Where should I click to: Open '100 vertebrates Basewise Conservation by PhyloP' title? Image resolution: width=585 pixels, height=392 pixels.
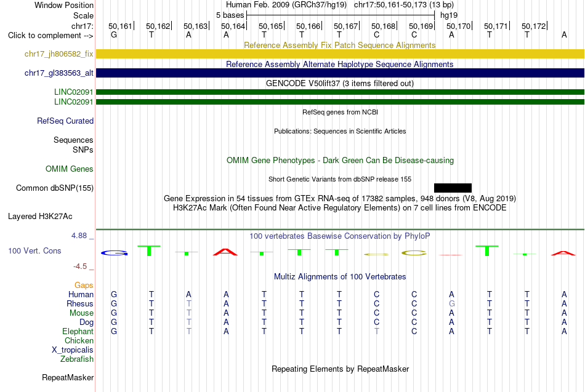pyautogui.click(x=340, y=236)
